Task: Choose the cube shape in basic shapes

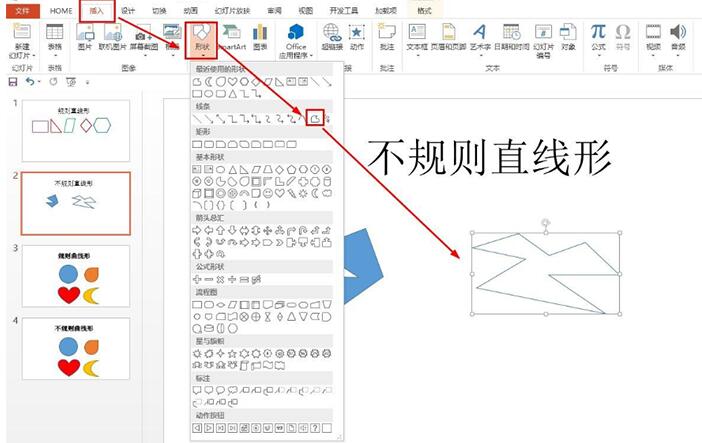Action: click(x=197, y=193)
